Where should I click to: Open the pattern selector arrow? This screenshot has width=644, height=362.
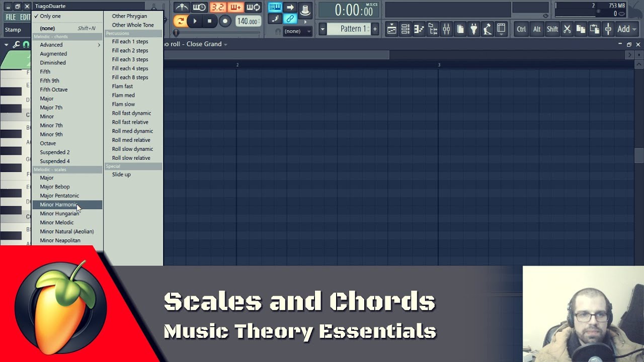[x=323, y=29]
